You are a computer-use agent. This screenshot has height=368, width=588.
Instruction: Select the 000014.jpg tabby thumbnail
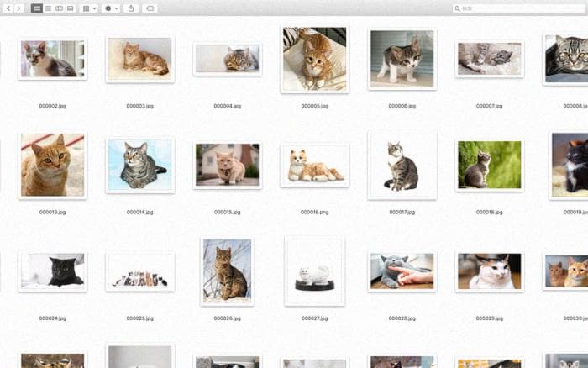point(140,165)
